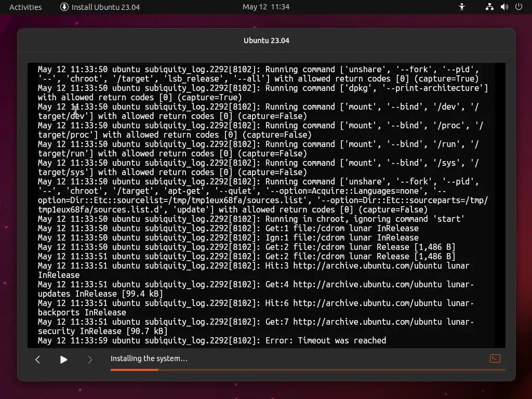Click the volume speaker icon
This screenshot has width=532, height=399.
click(504, 7)
